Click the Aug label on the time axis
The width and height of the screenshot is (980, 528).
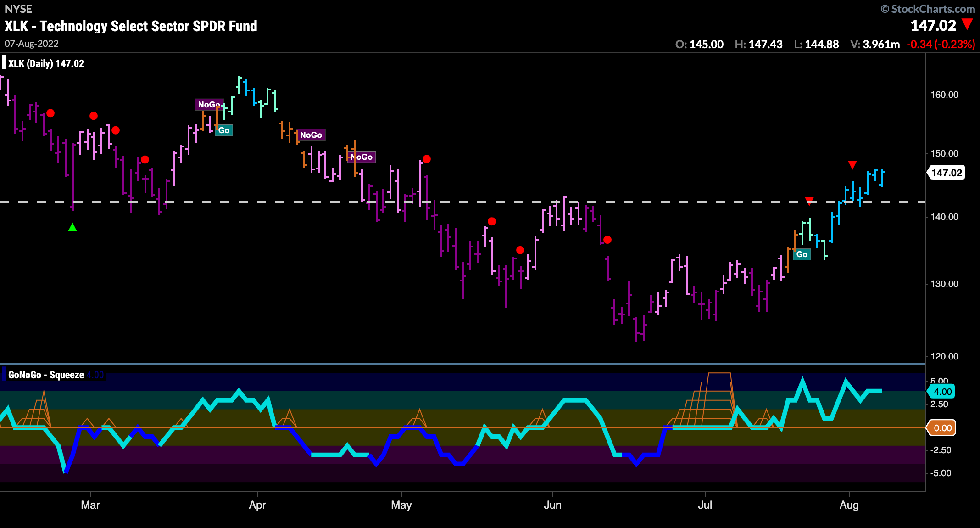point(849,505)
